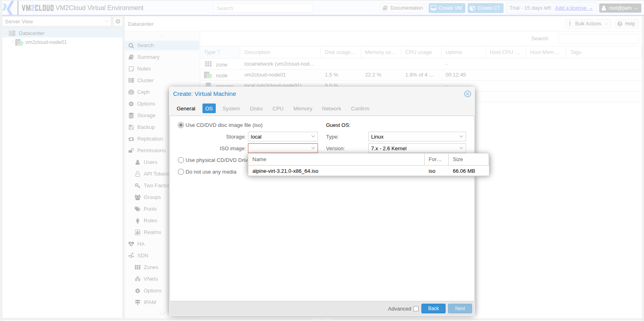Click the VM2Cloud logo icon
Viewport: 644px width, 321px height.
click(x=8, y=8)
